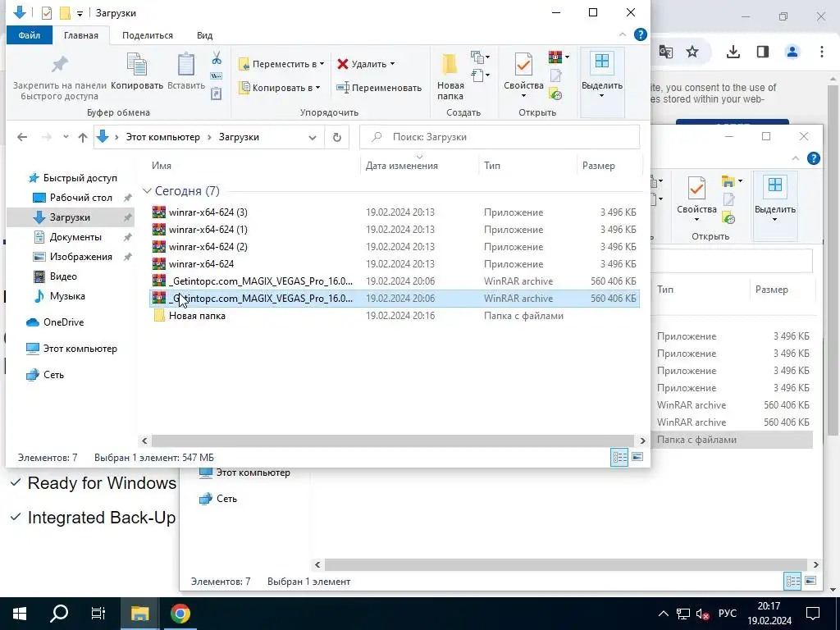Select file winrar-x64-624 (2)
This screenshot has width=840, height=630.
208,246
